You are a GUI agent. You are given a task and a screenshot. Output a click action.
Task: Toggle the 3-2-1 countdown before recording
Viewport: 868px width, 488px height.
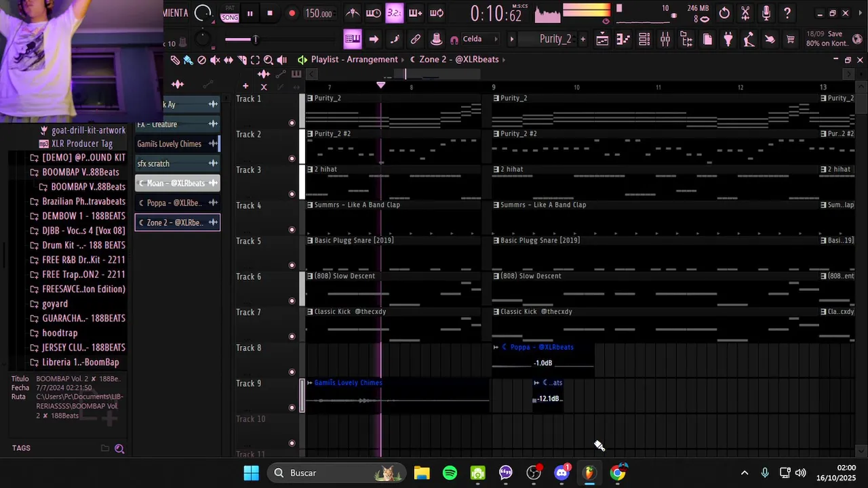coord(394,13)
